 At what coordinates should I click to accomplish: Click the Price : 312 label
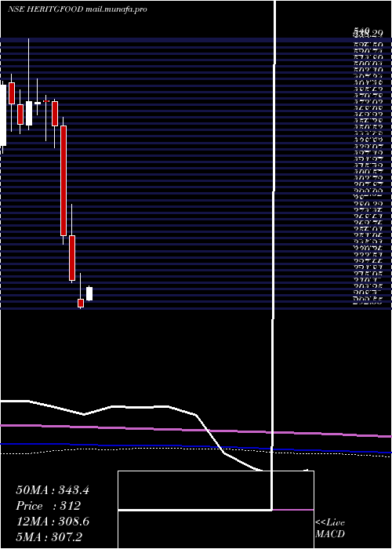[49, 506]
